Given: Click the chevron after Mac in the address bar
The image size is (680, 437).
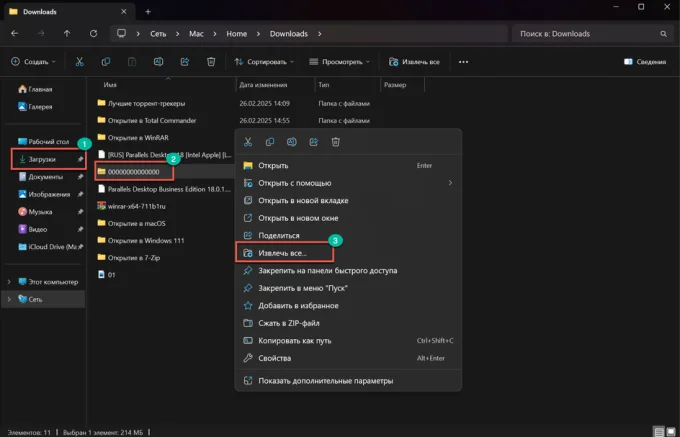Looking at the screenshot, I should pyautogui.click(x=215, y=34).
